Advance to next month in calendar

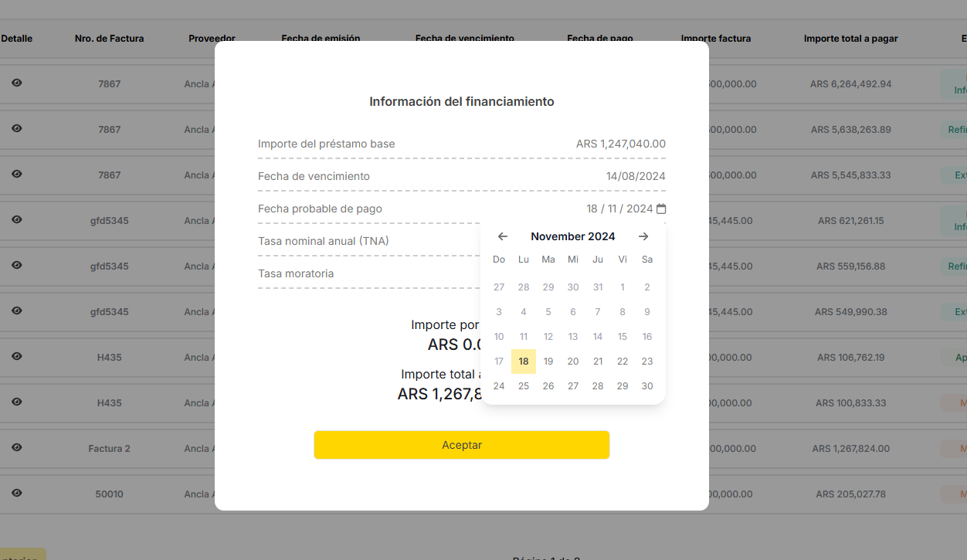643,236
